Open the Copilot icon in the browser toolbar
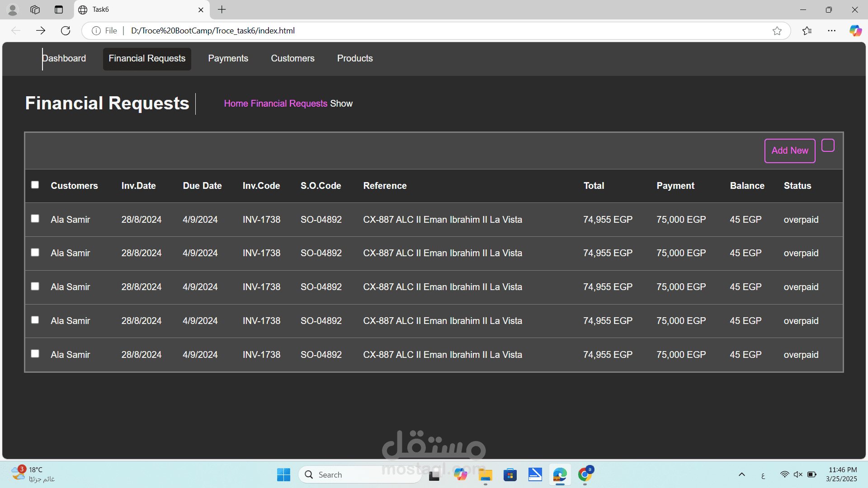The height and width of the screenshot is (488, 868). click(855, 31)
